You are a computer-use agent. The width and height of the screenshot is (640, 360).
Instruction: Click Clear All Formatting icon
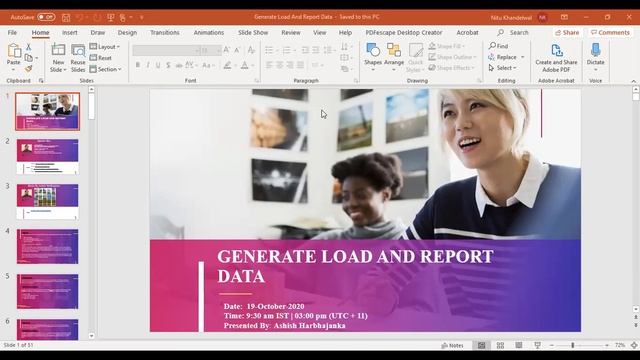[x=251, y=50]
